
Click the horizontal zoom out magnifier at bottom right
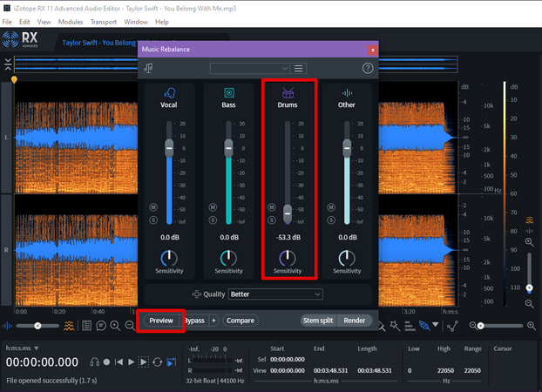(x=473, y=325)
